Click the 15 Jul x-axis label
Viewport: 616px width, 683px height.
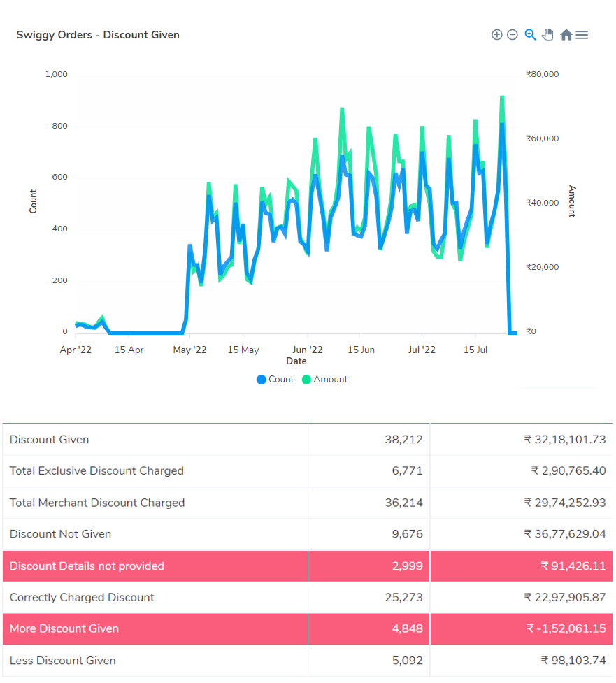[475, 350]
